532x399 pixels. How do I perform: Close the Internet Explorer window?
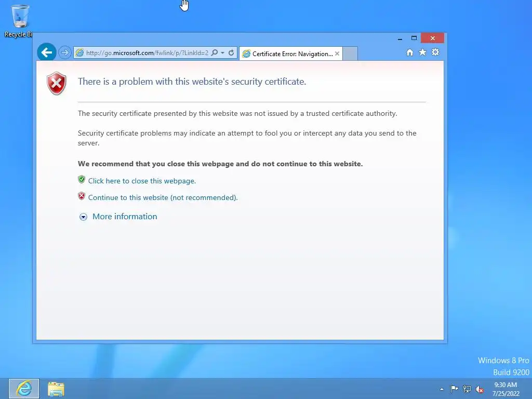click(x=433, y=38)
